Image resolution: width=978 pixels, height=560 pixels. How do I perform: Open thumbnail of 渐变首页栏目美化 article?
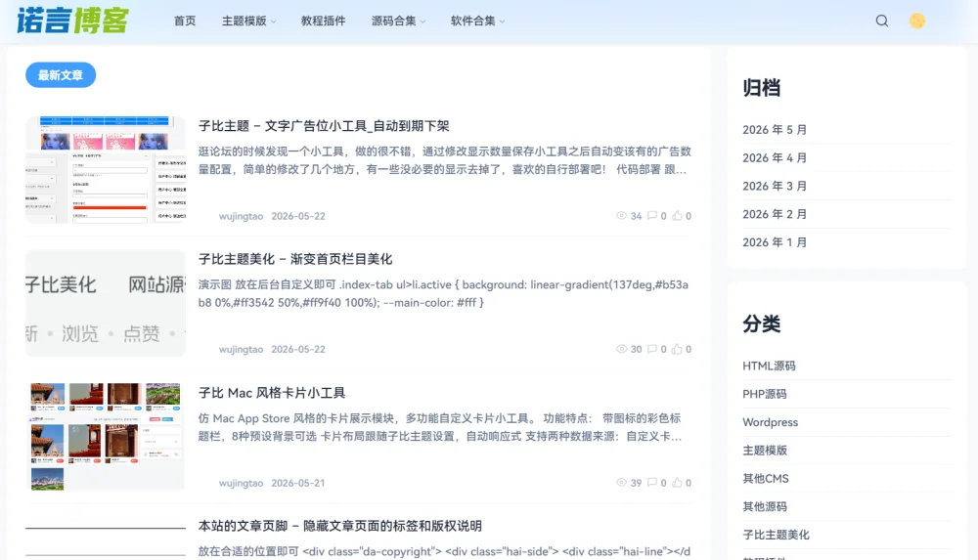(106, 303)
